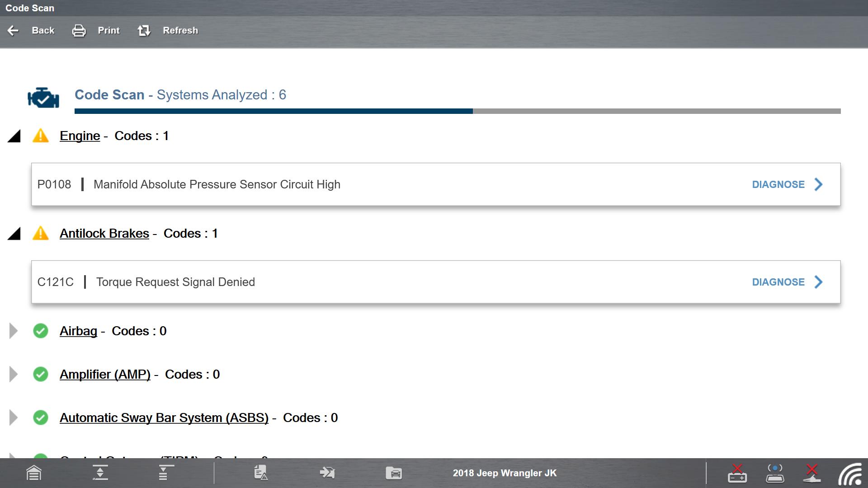The width and height of the screenshot is (868, 488).
Task: Open the Engine system link
Action: [x=80, y=136]
